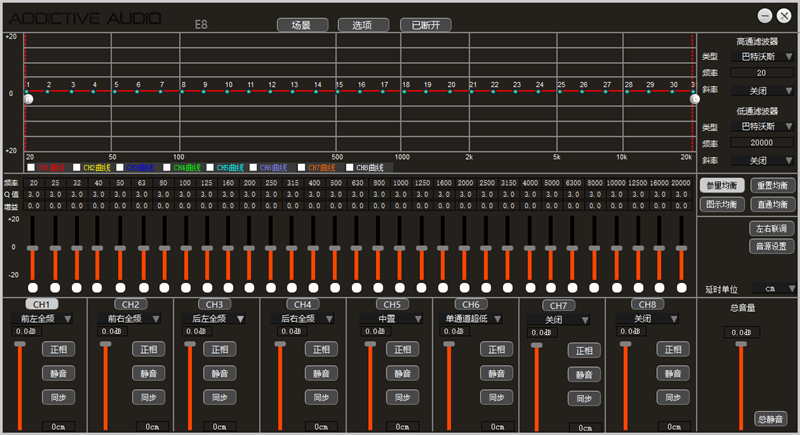This screenshot has height=435, width=800.
Task: Switch to the CH3 channel tab
Action: click(215, 304)
